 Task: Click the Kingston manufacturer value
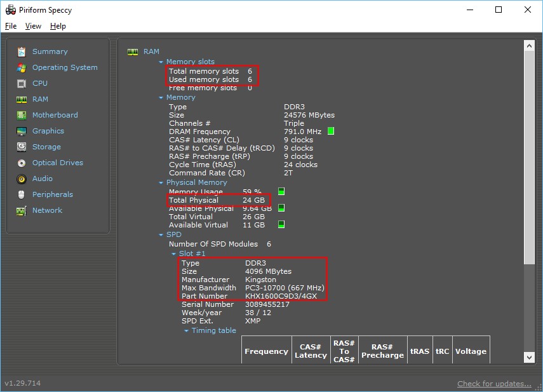coord(261,280)
